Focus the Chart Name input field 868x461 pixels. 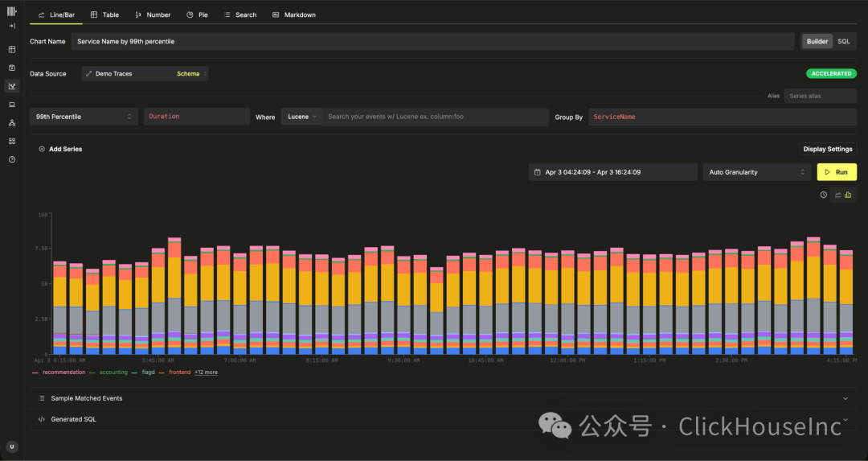[x=432, y=42]
